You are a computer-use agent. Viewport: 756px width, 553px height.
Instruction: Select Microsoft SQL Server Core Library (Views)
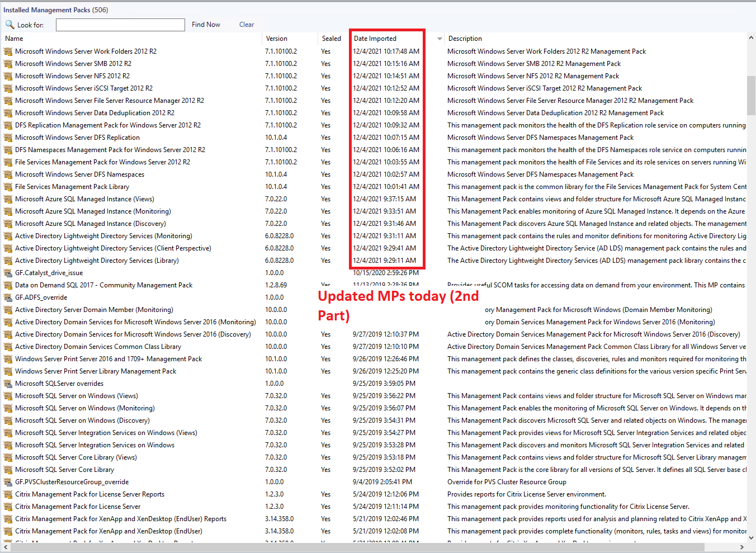pyautogui.click(x=76, y=457)
